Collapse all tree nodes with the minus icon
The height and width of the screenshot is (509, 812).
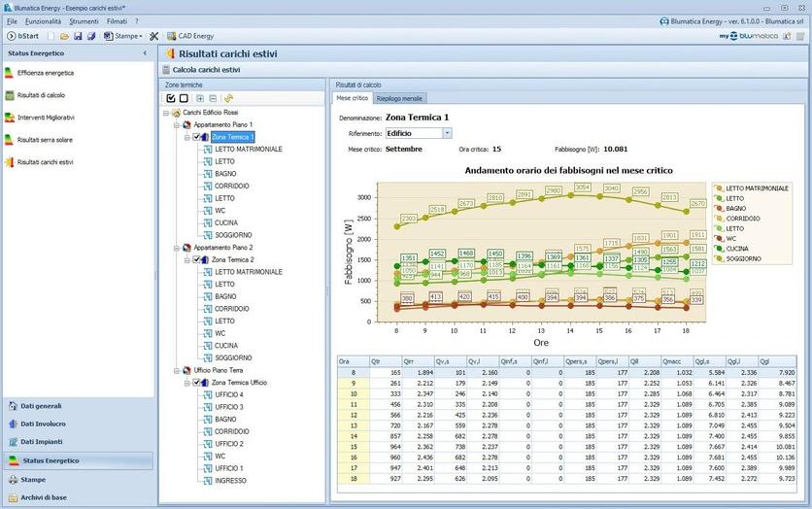[213, 98]
